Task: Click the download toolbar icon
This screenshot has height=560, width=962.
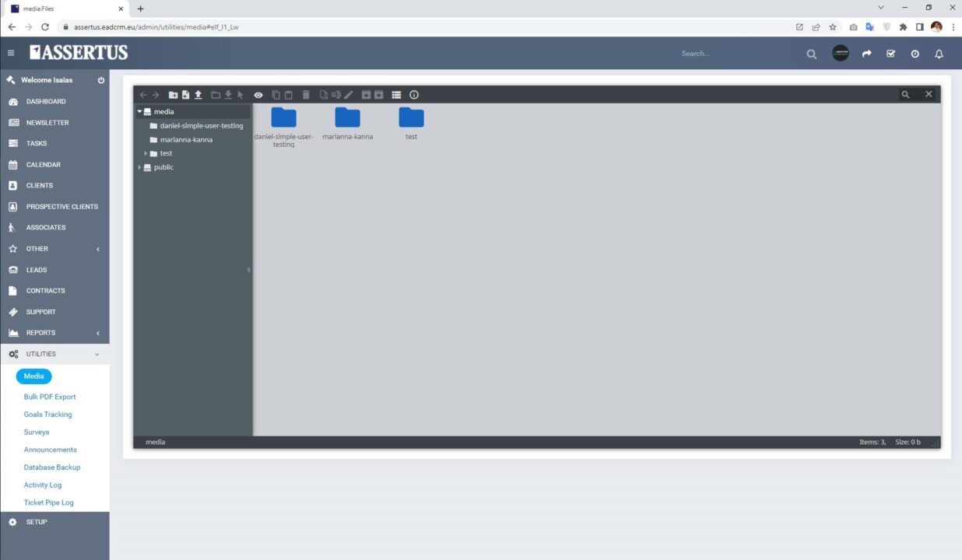Action: coord(228,95)
